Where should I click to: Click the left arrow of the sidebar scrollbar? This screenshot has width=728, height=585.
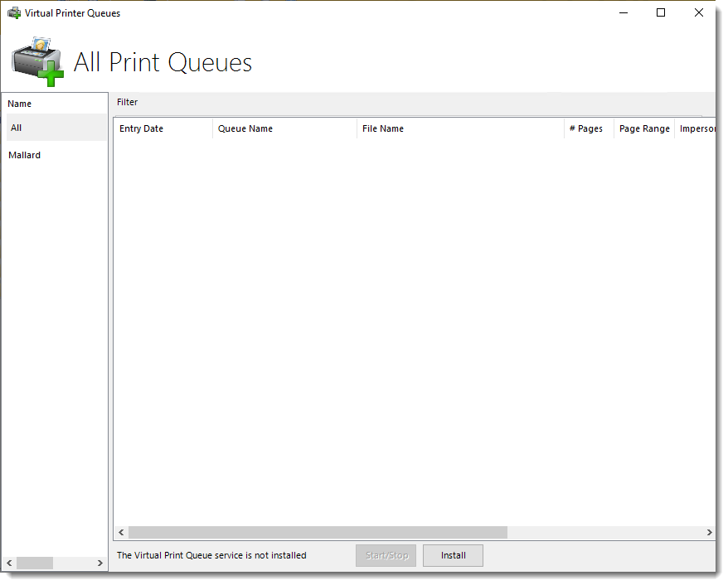tap(9, 563)
